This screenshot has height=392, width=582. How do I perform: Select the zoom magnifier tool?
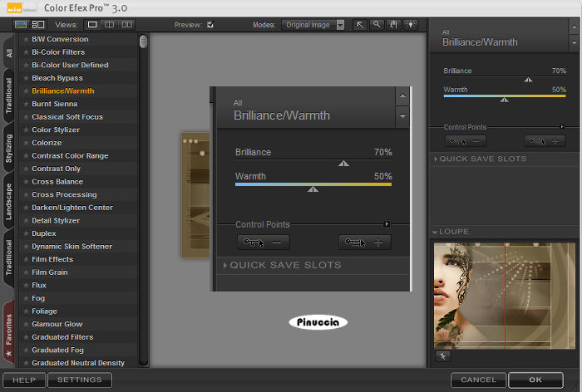point(377,25)
